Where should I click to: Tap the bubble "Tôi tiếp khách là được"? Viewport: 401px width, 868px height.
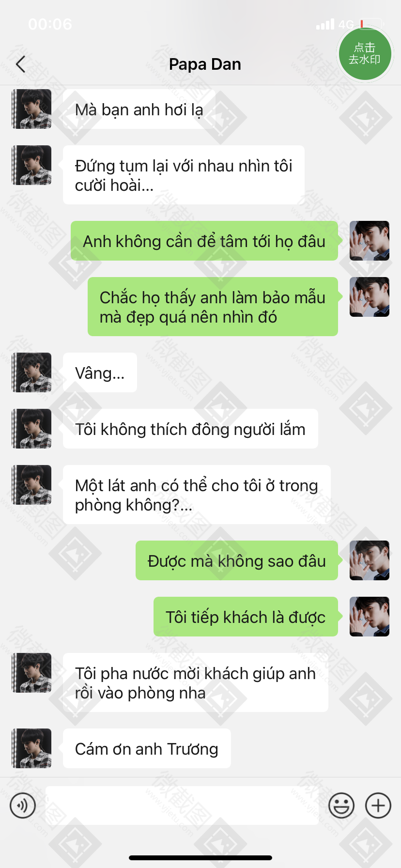point(246,617)
